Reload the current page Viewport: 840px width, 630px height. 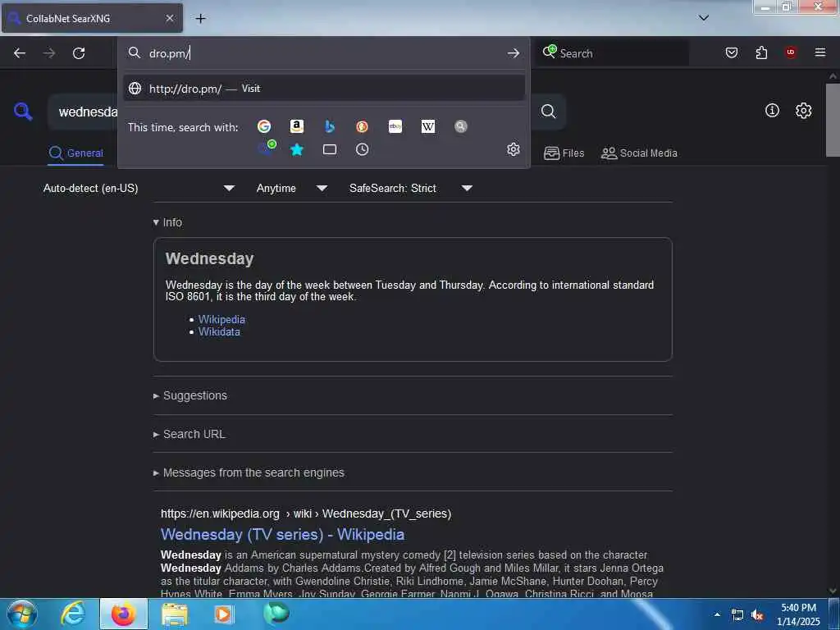point(79,53)
